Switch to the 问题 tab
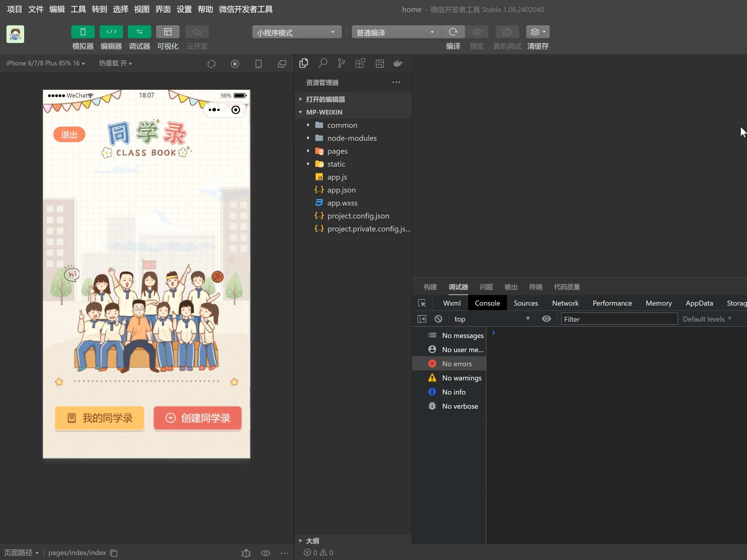Viewport: 747px width, 560px height. coord(486,287)
